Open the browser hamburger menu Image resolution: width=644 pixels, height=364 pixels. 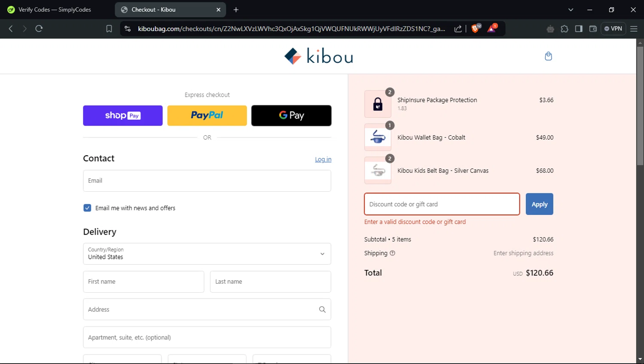click(x=634, y=29)
